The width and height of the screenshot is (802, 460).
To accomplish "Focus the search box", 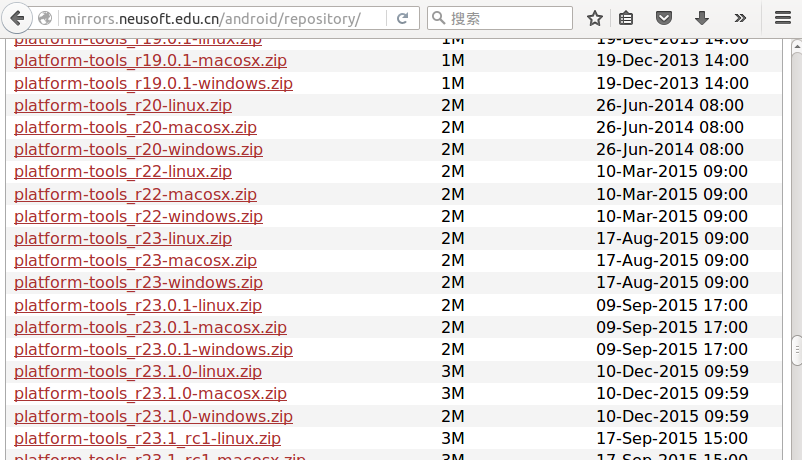I will (x=500, y=18).
